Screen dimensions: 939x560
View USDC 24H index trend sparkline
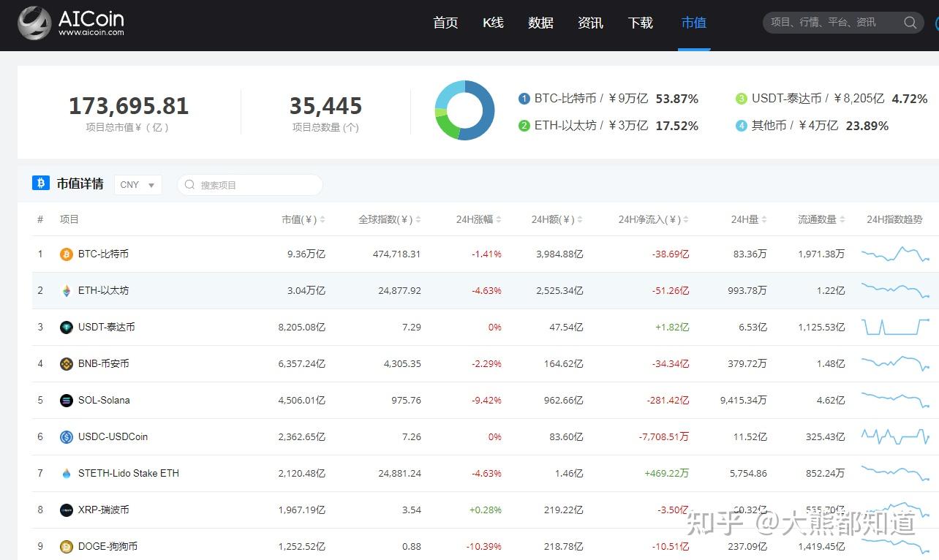click(895, 436)
